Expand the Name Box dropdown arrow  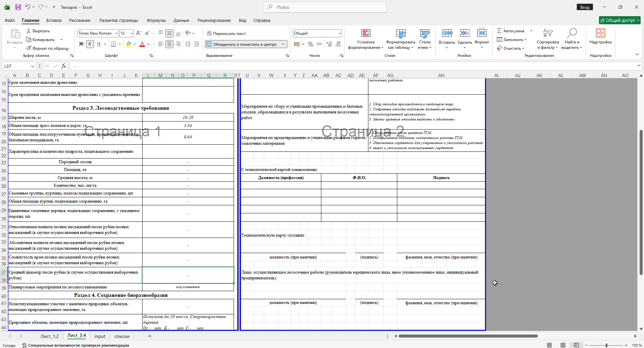(32, 66)
